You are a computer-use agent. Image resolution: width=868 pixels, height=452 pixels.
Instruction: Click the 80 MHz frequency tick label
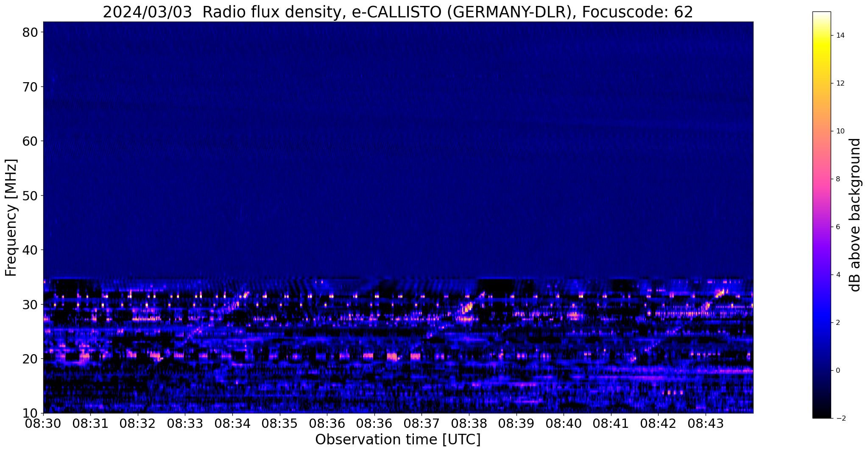point(31,33)
